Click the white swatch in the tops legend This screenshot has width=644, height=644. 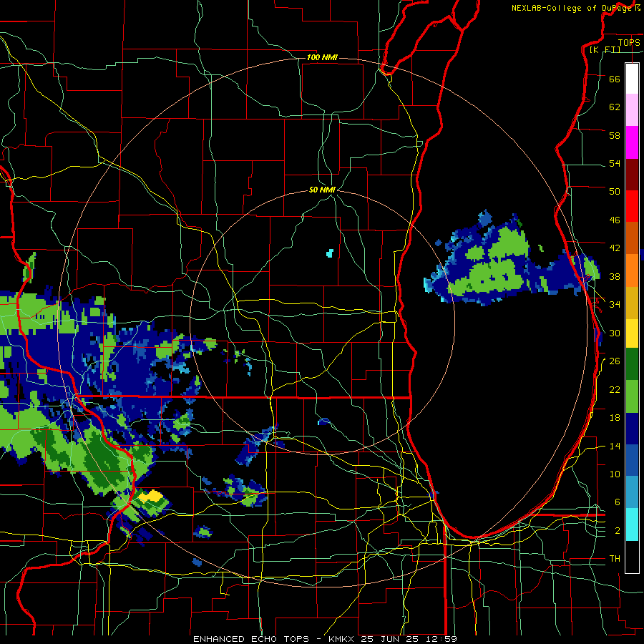click(x=632, y=79)
